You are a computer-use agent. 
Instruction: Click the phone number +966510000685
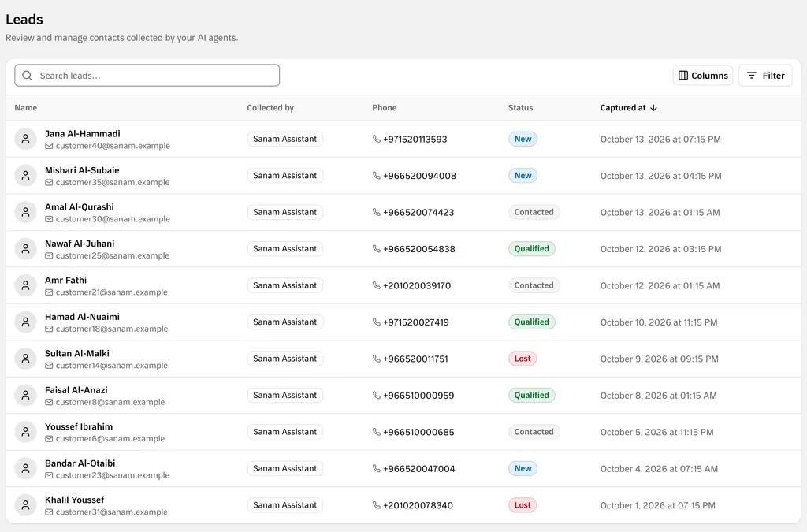click(418, 432)
